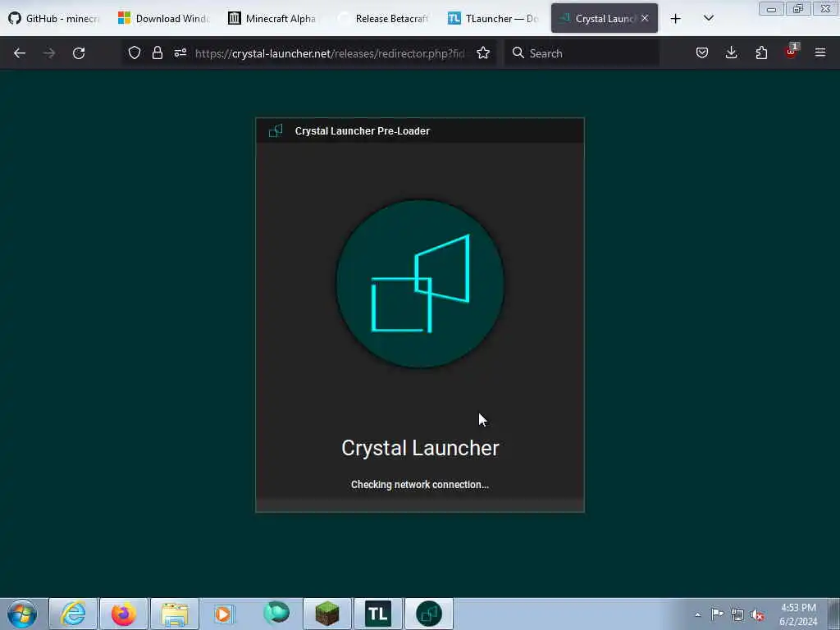Minimize the Firefox window
Viewport: 840px width, 630px height.
(771, 8)
